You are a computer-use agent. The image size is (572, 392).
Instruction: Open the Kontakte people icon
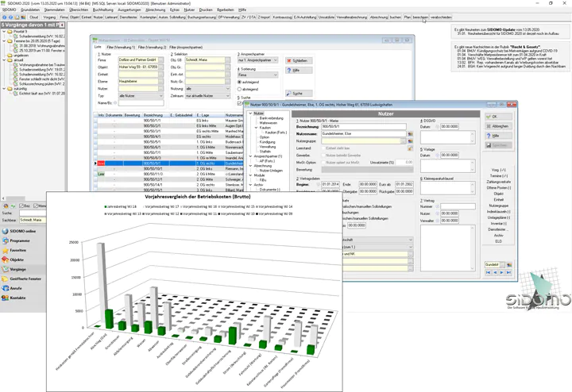5,298
